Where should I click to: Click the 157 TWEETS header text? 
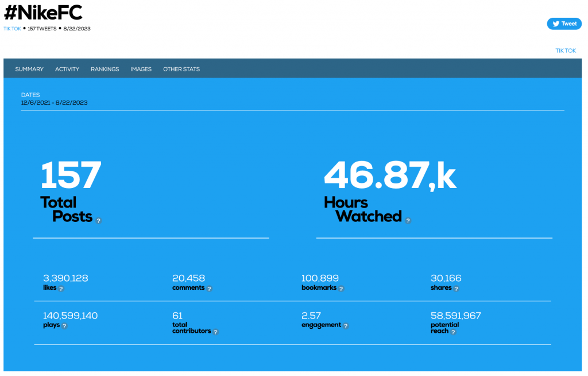[42, 29]
